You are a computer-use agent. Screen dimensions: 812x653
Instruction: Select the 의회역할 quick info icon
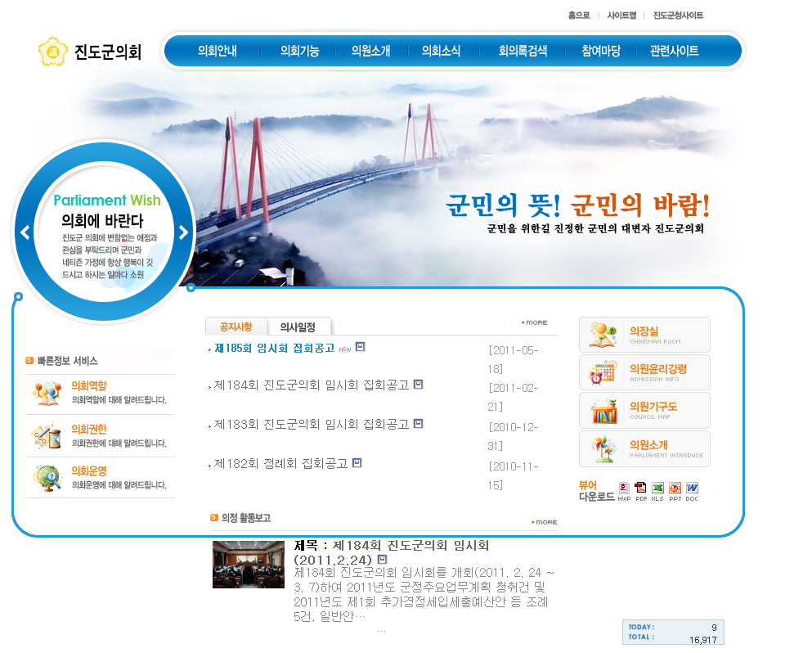coord(47,394)
